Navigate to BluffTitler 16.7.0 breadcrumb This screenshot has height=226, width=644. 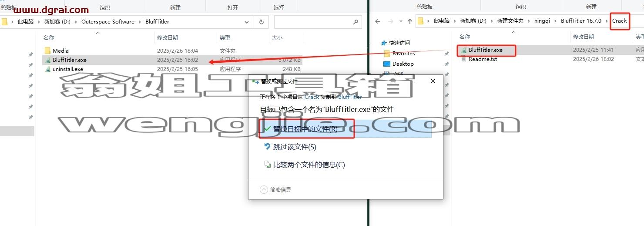(x=581, y=21)
